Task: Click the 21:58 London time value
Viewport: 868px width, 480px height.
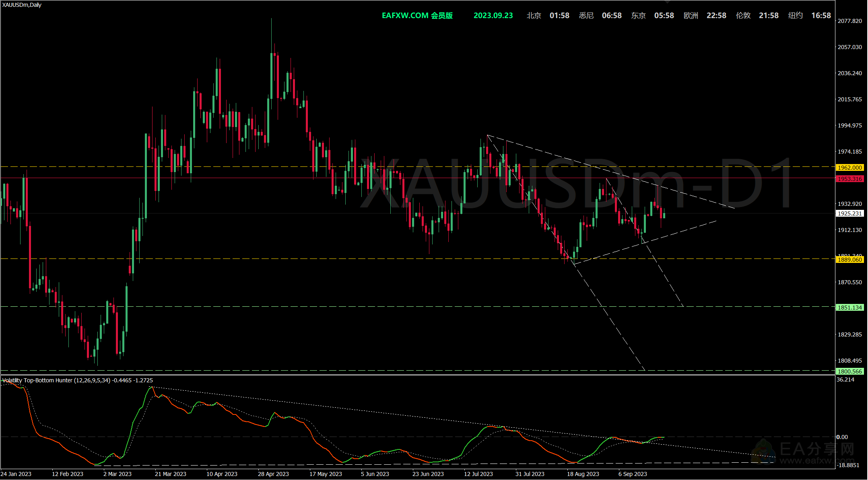Action: pos(769,15)
